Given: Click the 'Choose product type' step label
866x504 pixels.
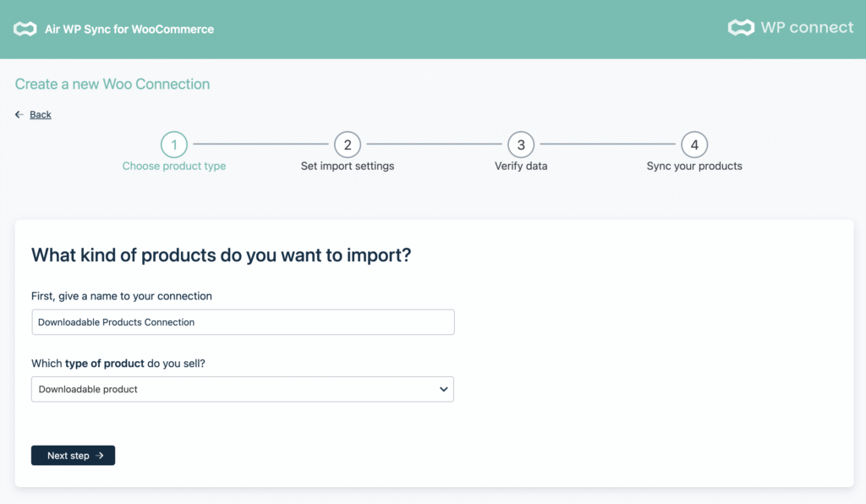Looking at the screenshot, I should coord(174,167).
